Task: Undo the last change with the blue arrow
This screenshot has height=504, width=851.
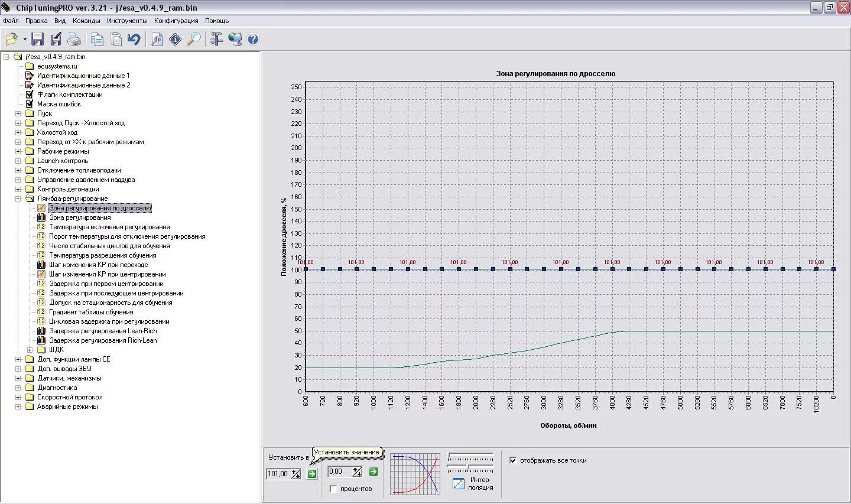Action: [134, 40]
